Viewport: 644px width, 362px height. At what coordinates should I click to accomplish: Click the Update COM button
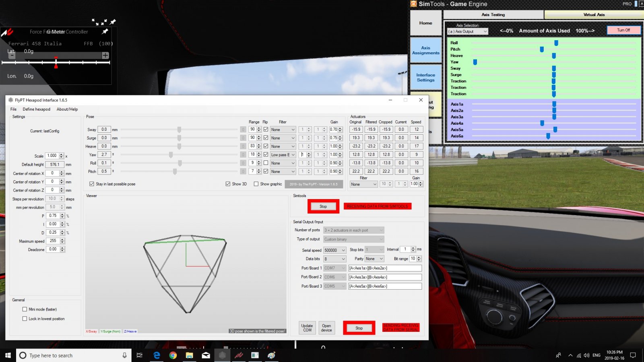(307, 328)
